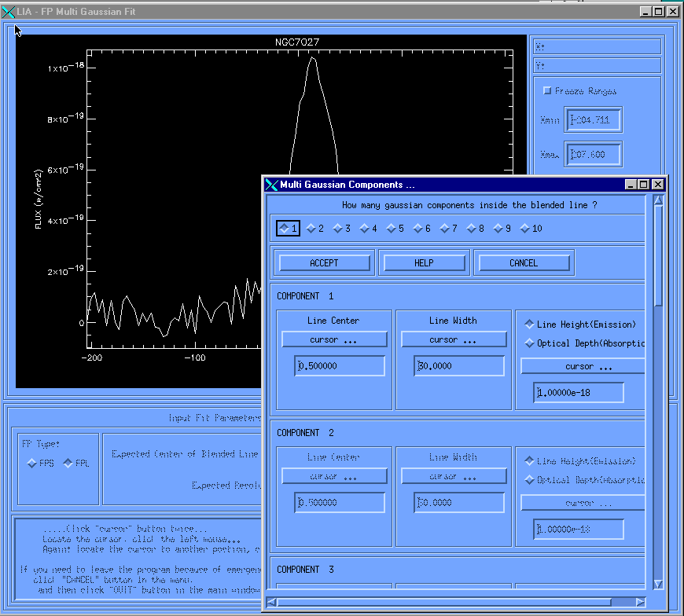
Task: Select 10 gaussian components radio button
Action: tap(524, 229)
